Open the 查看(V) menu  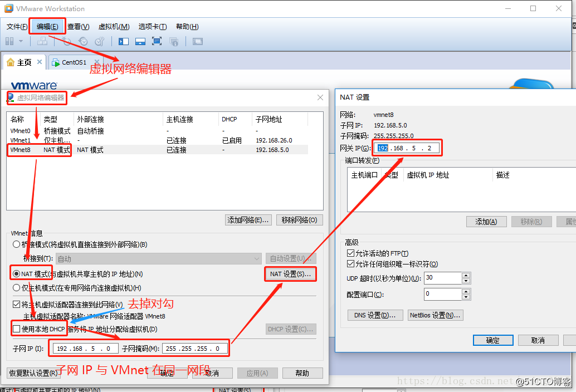pyautogui.click(x=78, y=26)
